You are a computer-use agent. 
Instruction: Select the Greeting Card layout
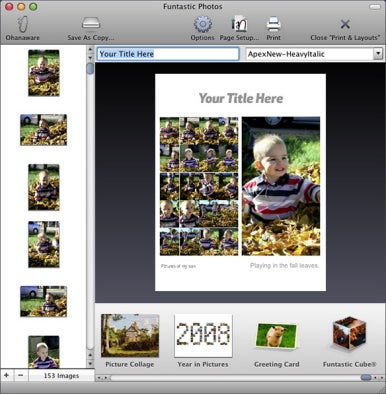(276, 336)
